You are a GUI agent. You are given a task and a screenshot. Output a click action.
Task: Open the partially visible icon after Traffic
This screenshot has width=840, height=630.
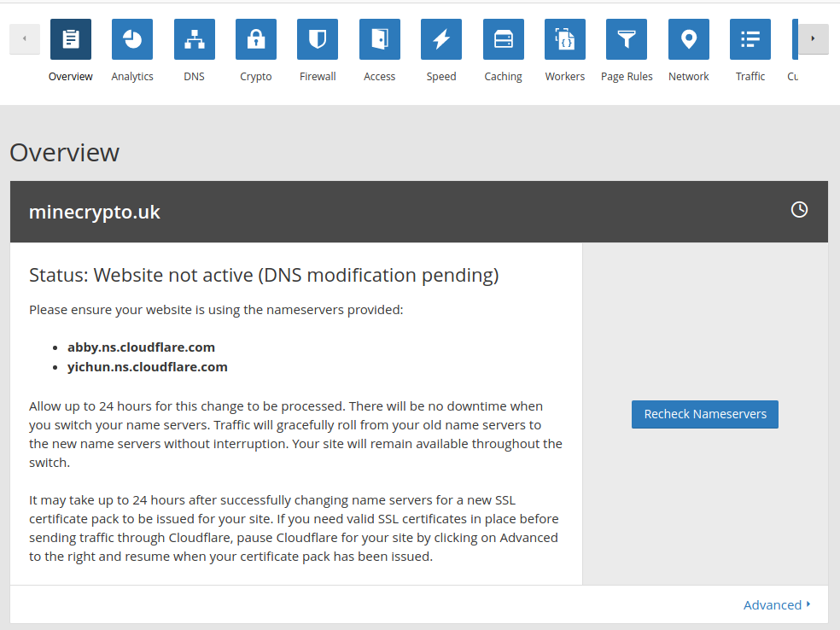795,39
